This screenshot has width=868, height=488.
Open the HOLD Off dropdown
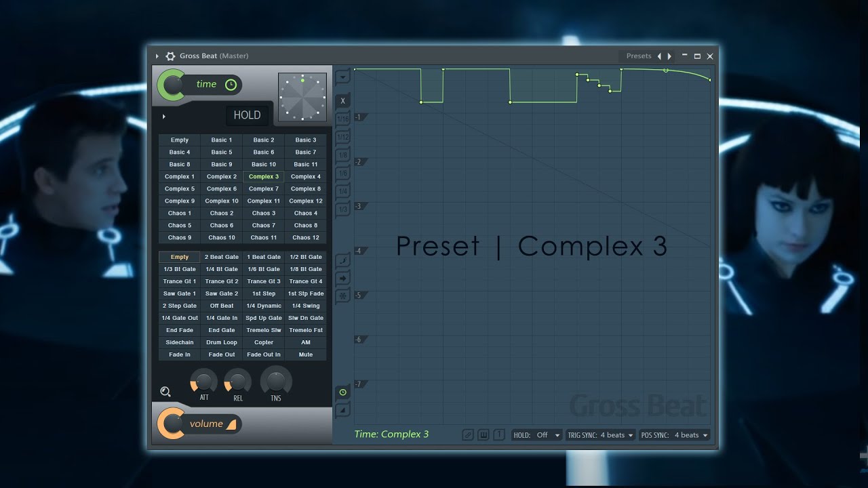tap(537, 435)
